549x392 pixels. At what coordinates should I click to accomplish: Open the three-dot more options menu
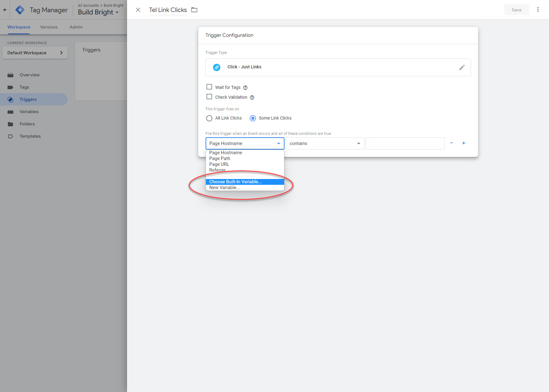click(538, 10)
